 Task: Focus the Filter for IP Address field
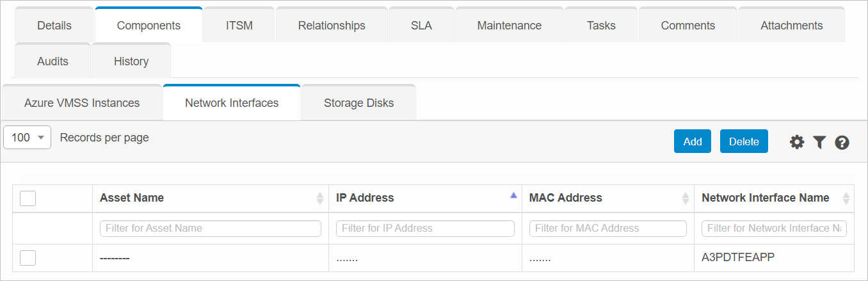[425, 229]
